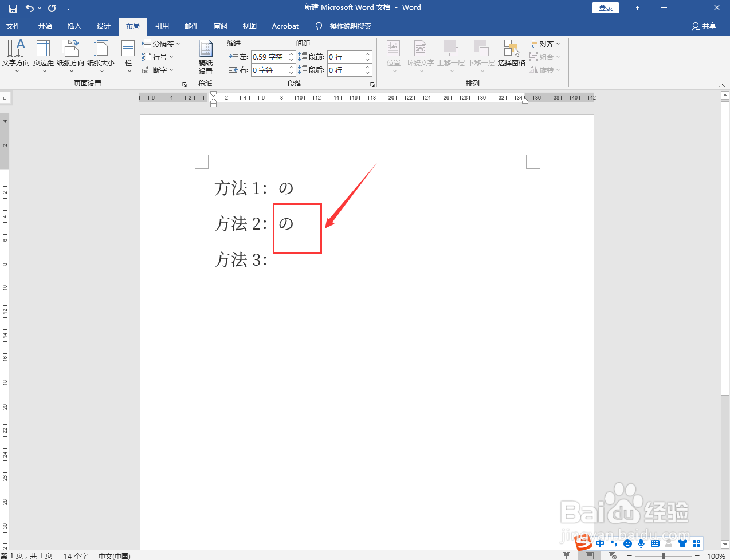Screen dimensions: 730x560
Task: Open the 栏 columns tool
Action: click(128, 56)
